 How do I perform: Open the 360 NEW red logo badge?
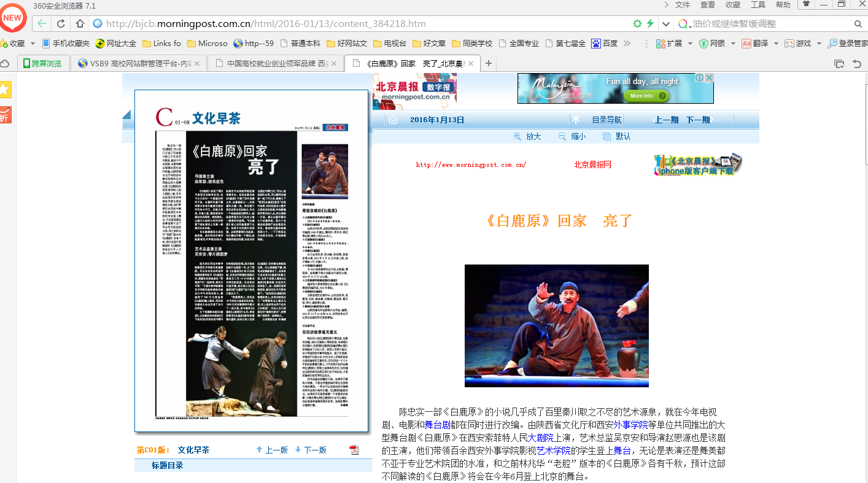click(x=13, y=18)
